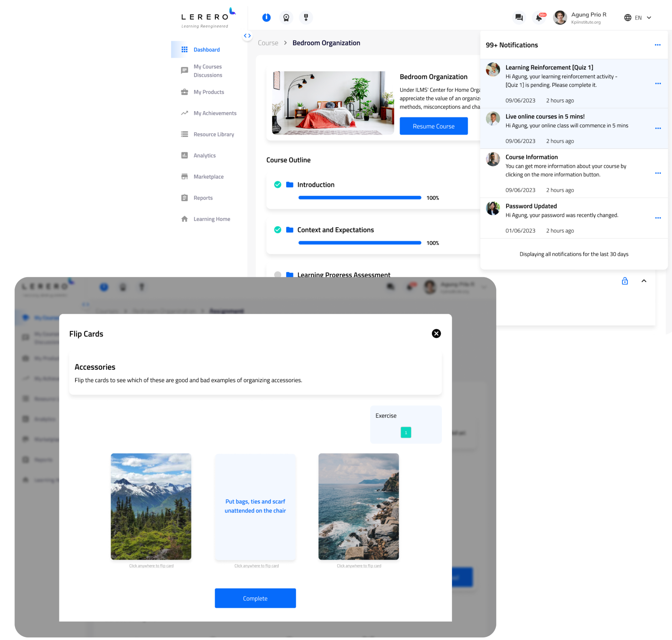This screenshot has width=672, height=640.
Task: Click the notifications bell with 99+ badge
Action: [x=539, y=17]
